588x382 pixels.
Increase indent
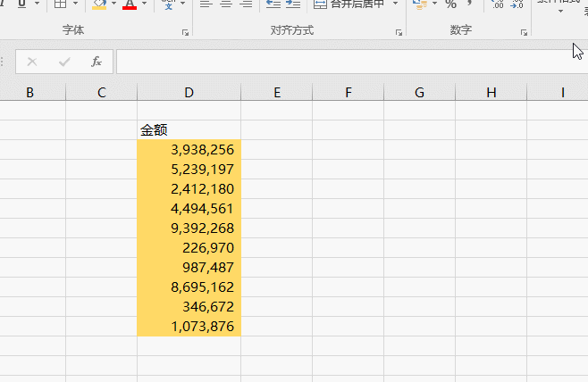coord(293,4)
